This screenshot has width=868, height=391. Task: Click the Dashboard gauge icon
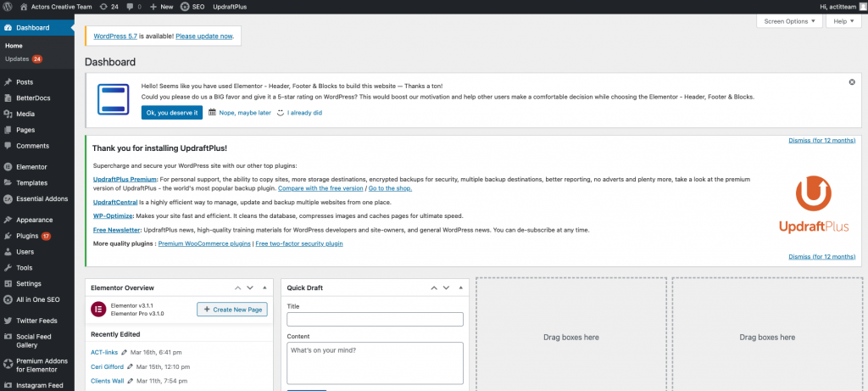coord(8,28)
